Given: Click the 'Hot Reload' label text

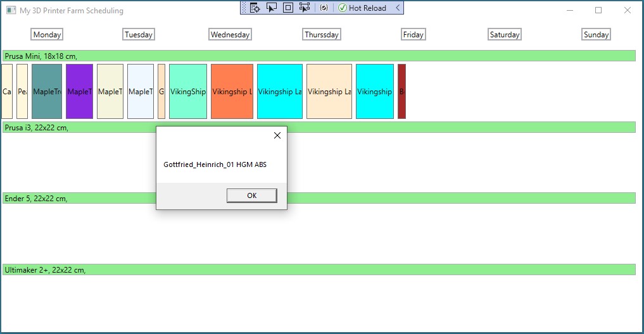Looking at the screenshot, I should tap(367, 8).
